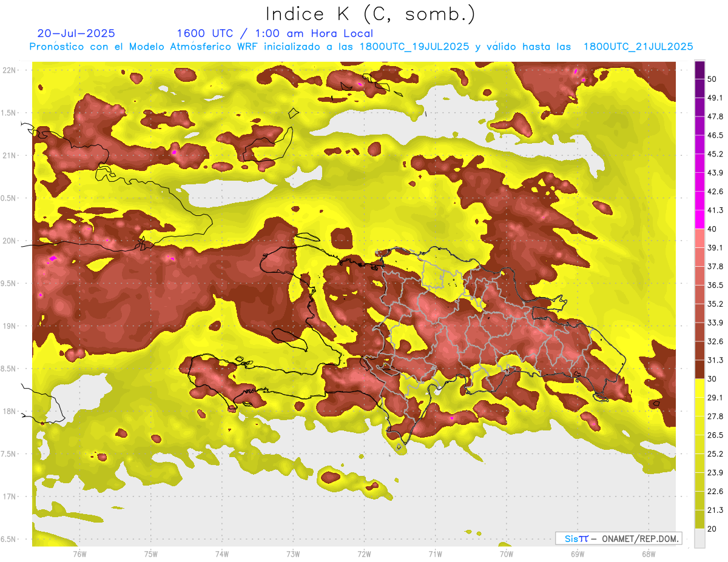The height and width of the screenshot is (562, 728).
Task: Select the '20-Jul-2025' date label
Action: 76,33
